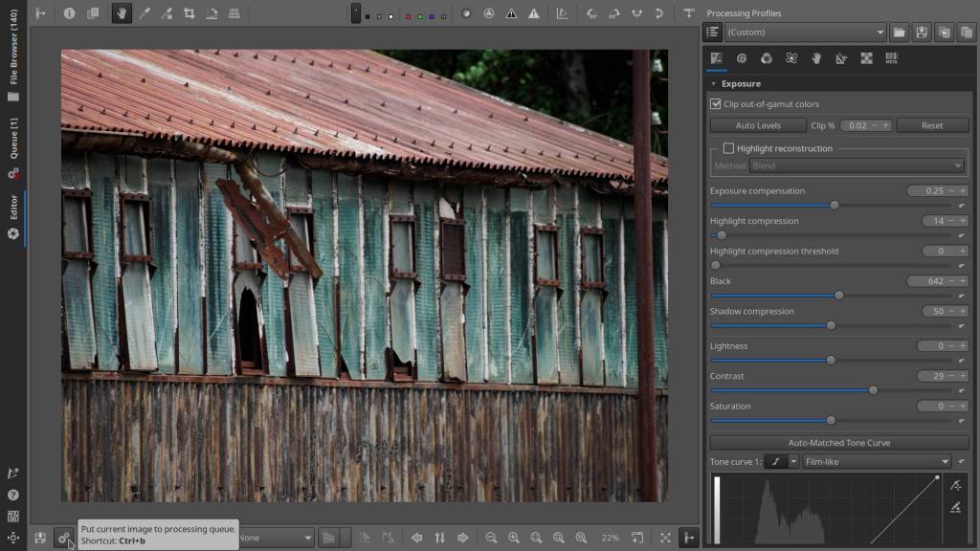Click the Auto Levels button
Screen dimensions: 980x551
[758, 125]
